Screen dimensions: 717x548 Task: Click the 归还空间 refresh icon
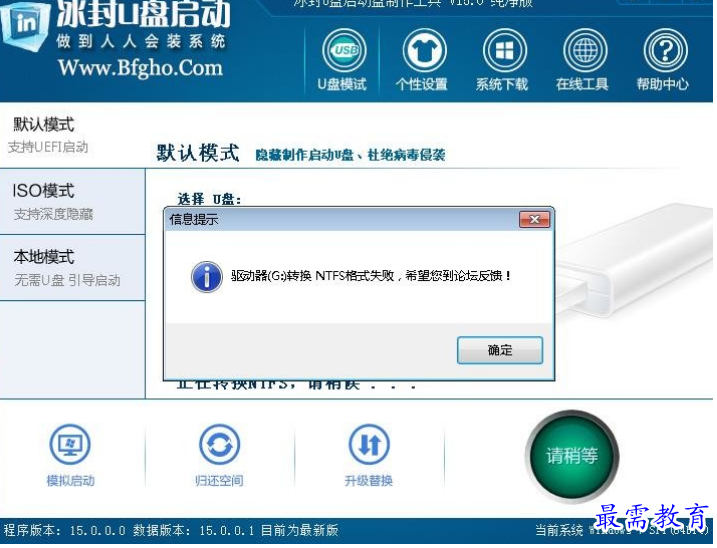pyautogui.click(x=219, y=444)
